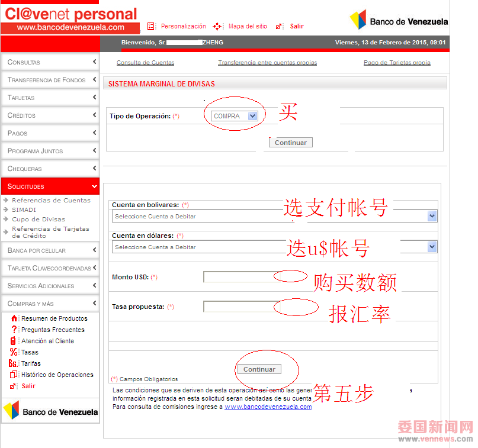Expand the Transferencia de Fondos chevron
The image size is (478, 448).
point(95,79)
